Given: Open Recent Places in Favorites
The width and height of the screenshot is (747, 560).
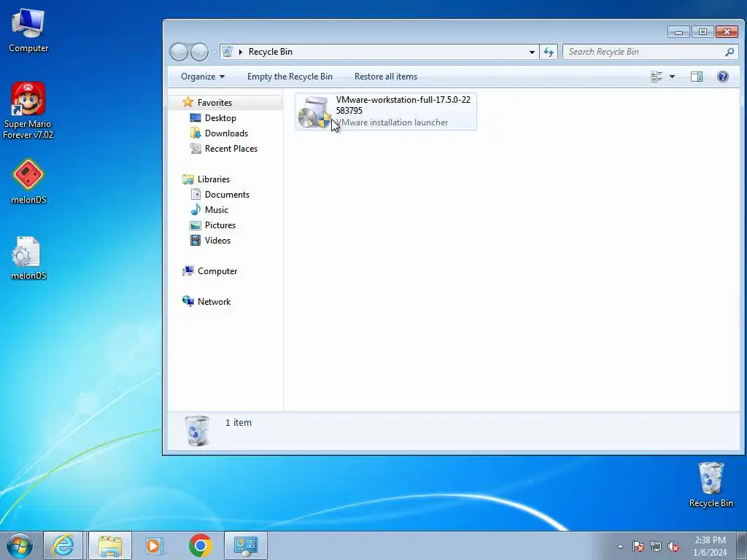Looking at the screenshot, I should 231,149.
